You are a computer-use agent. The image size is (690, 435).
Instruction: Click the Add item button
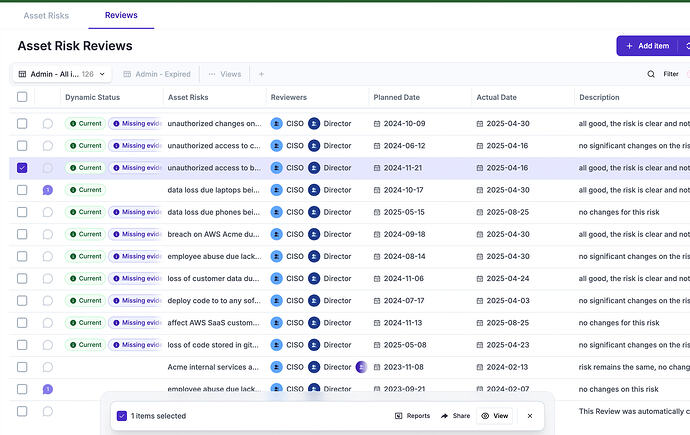click(x=647, y=46)
